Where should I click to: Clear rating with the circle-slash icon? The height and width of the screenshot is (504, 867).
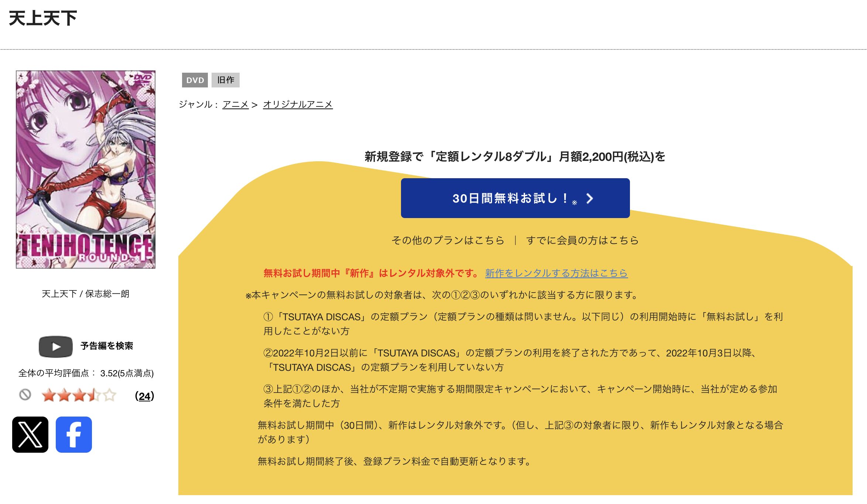[25, 395]
